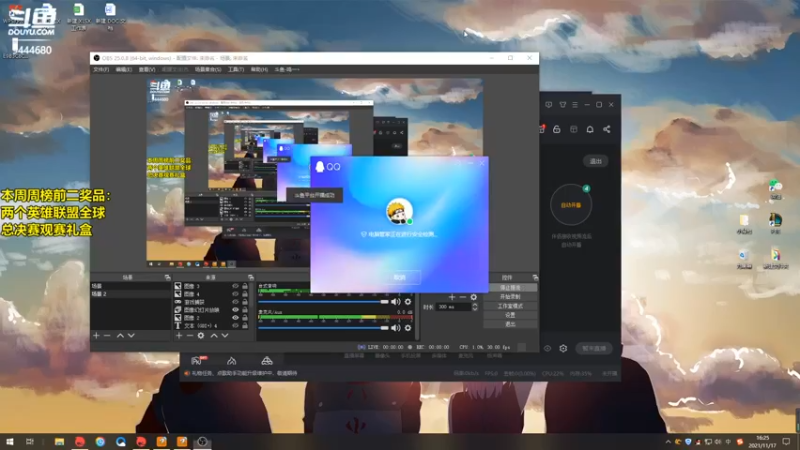This screenshot has width=800, height=450.
Task: Toggle visibility of 图像幻灯片放映 source
Action: [235, 310]
